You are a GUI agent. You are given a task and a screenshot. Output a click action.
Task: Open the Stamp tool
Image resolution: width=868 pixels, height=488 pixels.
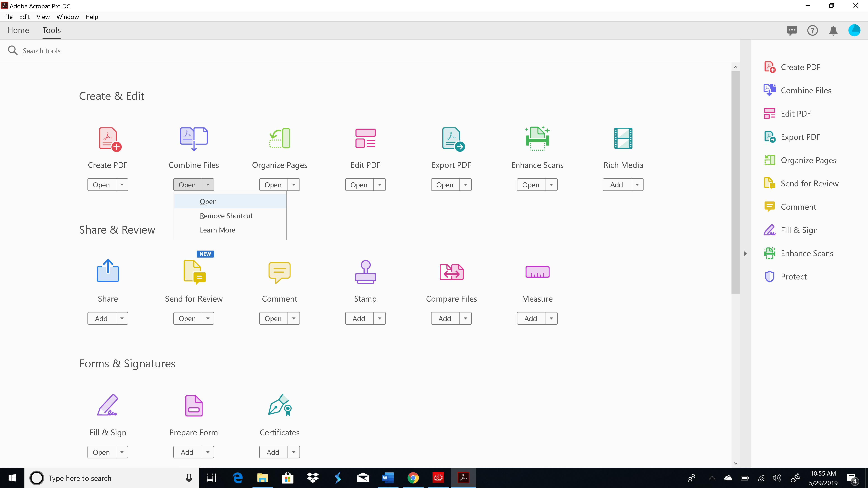366,272
